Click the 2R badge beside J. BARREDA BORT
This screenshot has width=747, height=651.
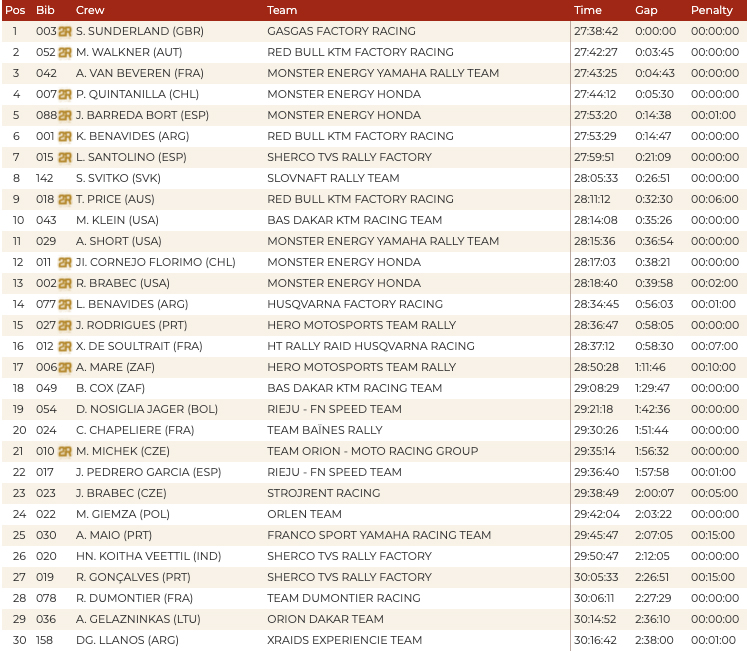click(65, 115)
